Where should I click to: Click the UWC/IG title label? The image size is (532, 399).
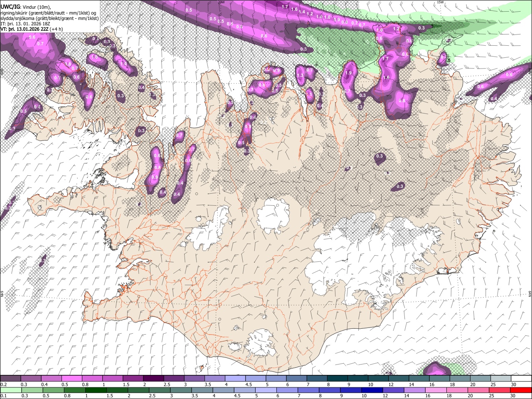(x=10, y=6)
